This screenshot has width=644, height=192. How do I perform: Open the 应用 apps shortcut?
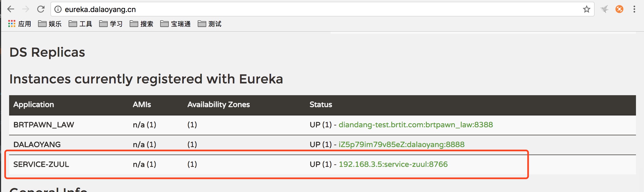click(x=20, y=24)
